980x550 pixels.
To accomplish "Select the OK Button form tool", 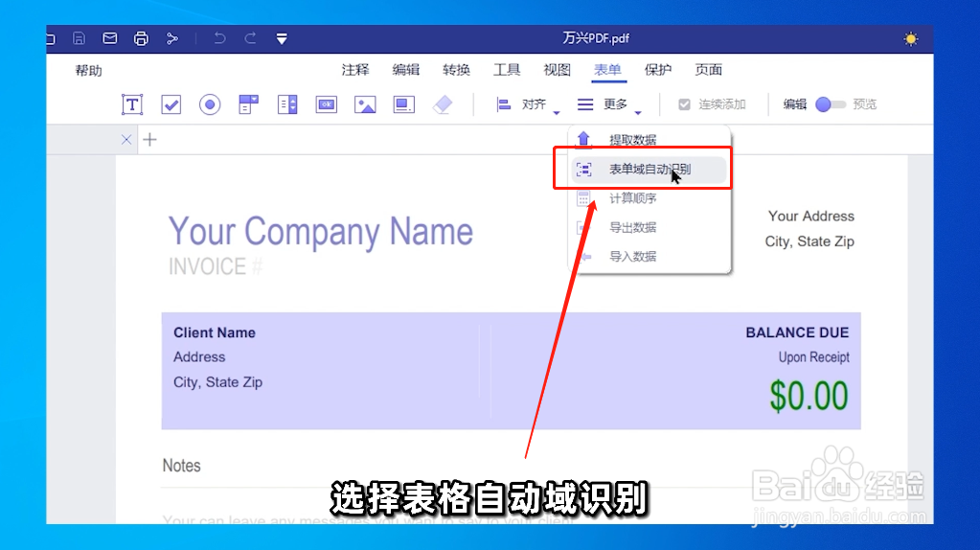I will point(327,104).
